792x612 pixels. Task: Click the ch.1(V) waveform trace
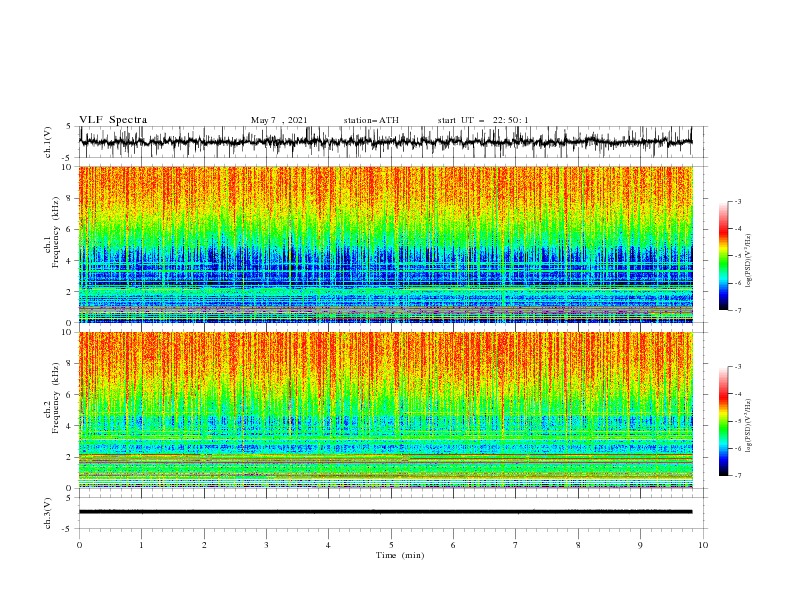(385, 142)
